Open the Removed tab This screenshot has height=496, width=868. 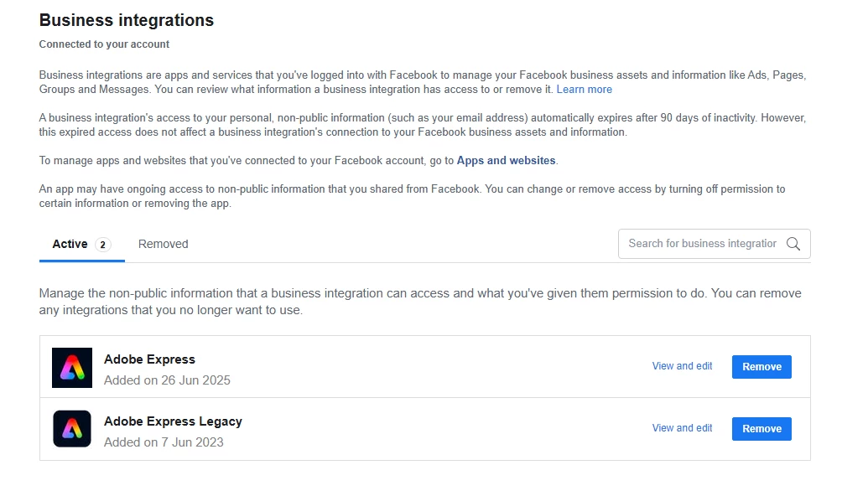[163, 244]
